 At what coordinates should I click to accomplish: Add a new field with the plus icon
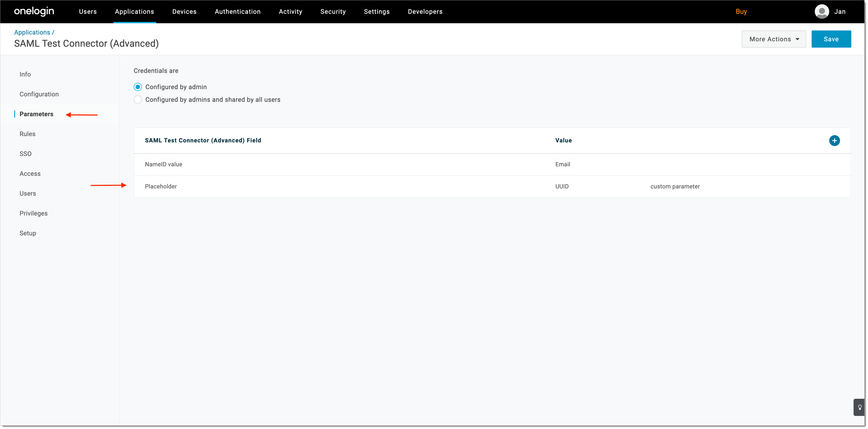click(x=835, y=140)
